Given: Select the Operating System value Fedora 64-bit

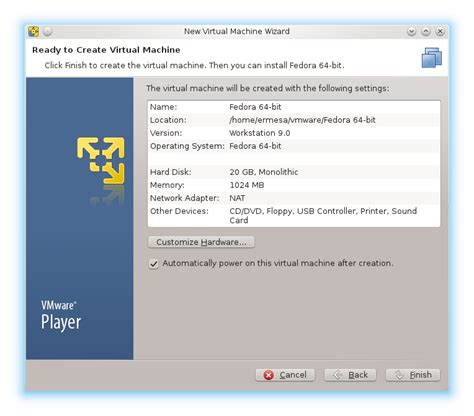Looking at the screenshot, I should [x=255, y=146].
